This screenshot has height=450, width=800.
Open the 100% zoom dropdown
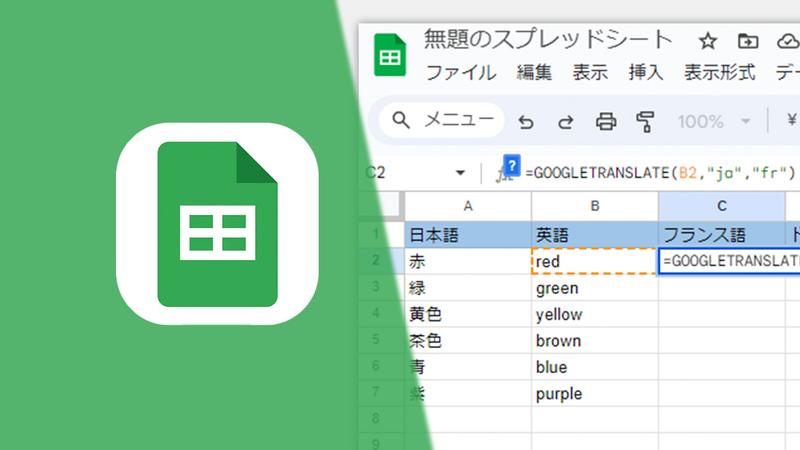(714, 121)
